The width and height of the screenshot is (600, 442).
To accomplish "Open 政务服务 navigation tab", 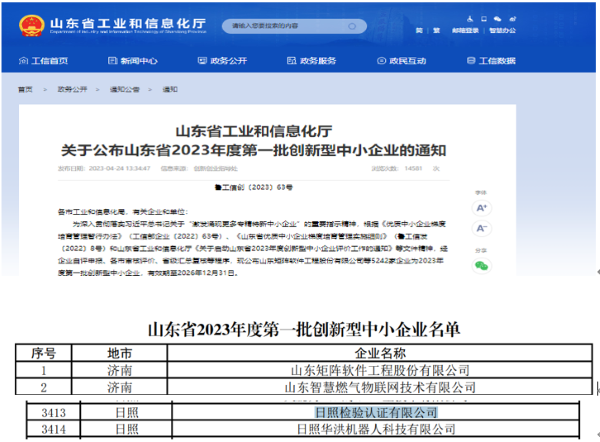I will (312, 60).
